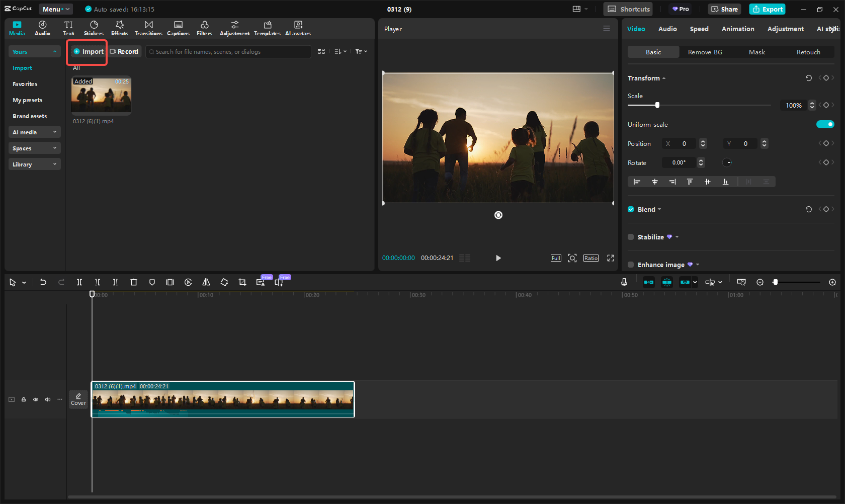The width and height of the screenshot is (845, 504).
Task: Click the undo arrow in timeline toolbar
Action: [43, 282]
